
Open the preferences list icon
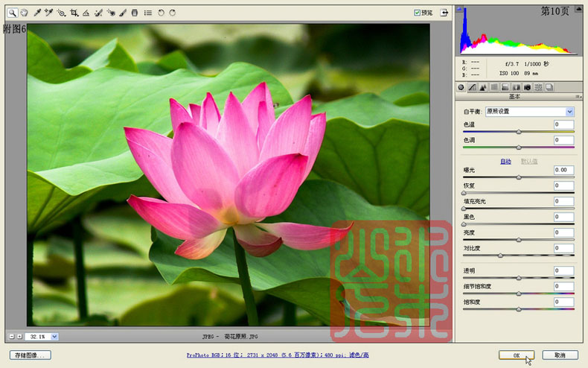pos(148,13)
